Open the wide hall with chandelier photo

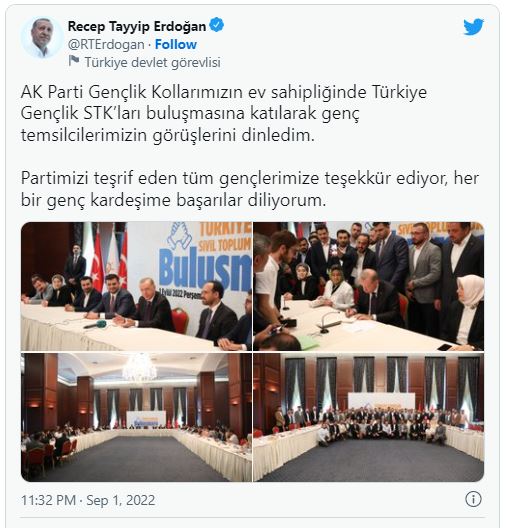coord(136,417)
